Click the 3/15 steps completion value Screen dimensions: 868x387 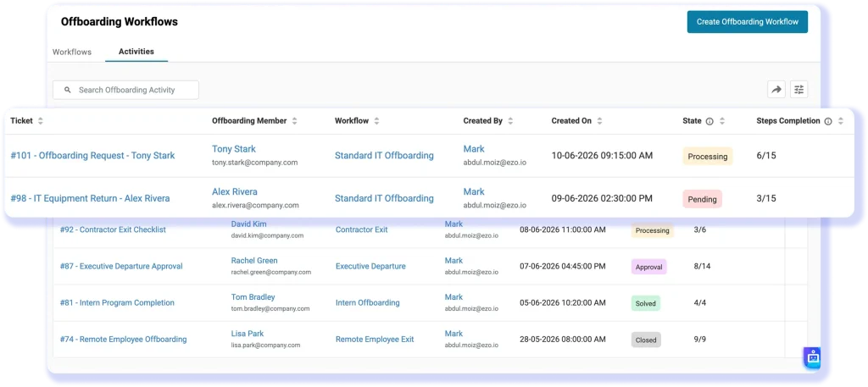[766, 198]
